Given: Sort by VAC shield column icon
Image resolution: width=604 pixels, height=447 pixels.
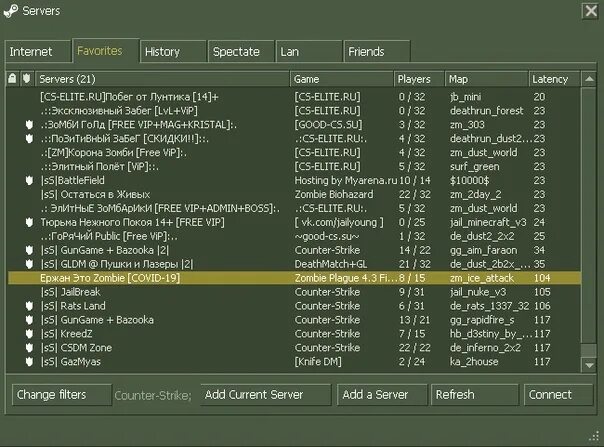Looking at the screenshot, I should [x=26, y=79].
